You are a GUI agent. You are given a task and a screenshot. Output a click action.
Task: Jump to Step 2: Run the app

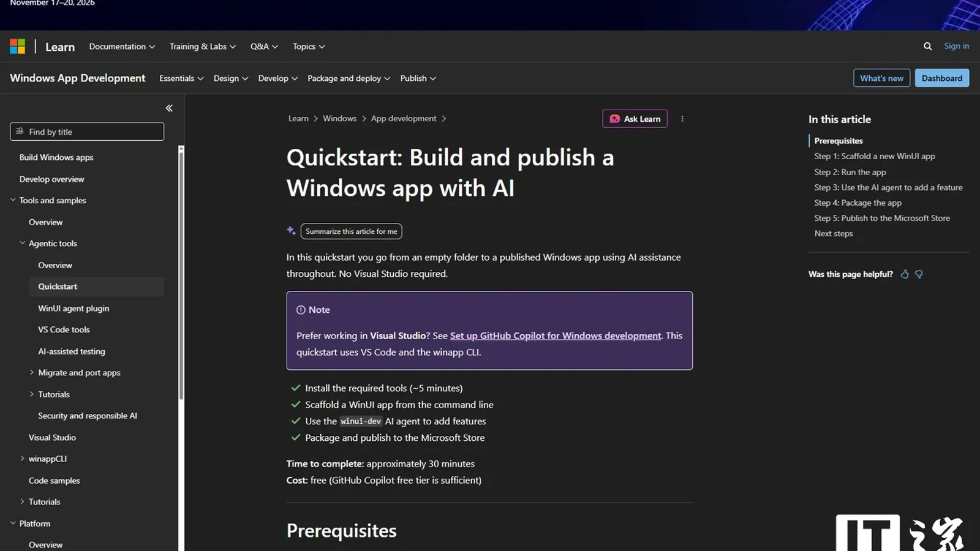click(850, 172)
